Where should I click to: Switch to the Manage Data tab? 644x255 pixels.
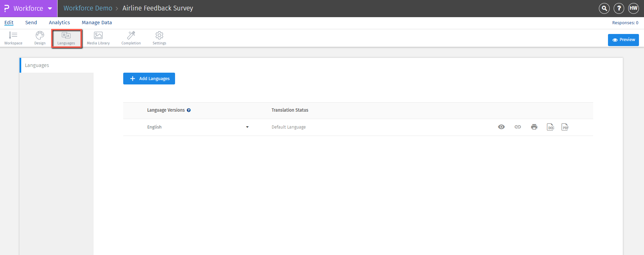(97, 23)
